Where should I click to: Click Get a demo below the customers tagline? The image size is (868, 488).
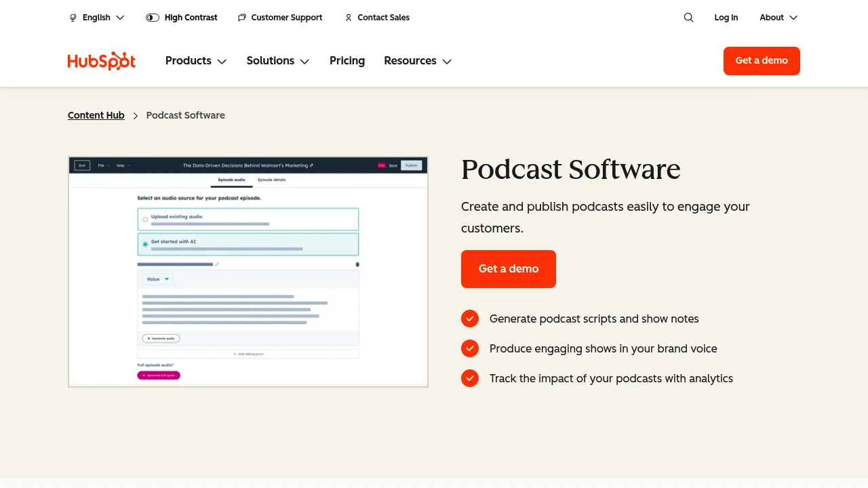[509, 269]
